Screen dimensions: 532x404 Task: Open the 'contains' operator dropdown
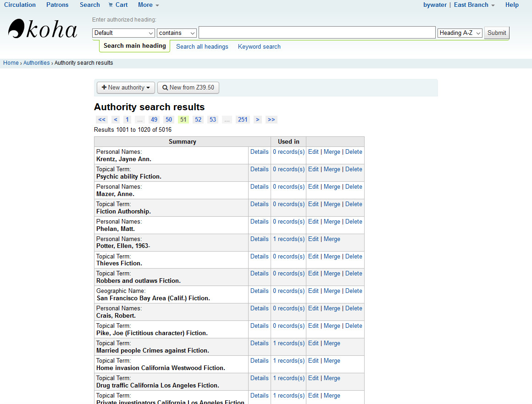point(177,33)
